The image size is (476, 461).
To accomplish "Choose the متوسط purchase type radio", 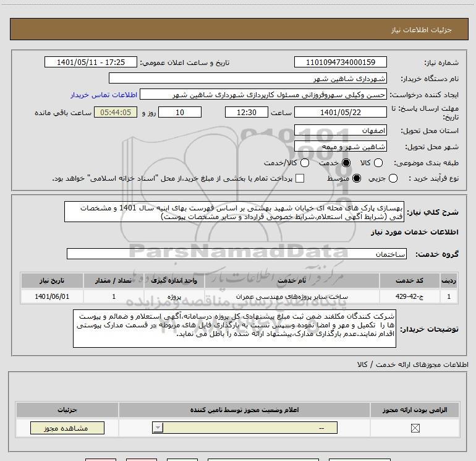I will tap(357, 178).
